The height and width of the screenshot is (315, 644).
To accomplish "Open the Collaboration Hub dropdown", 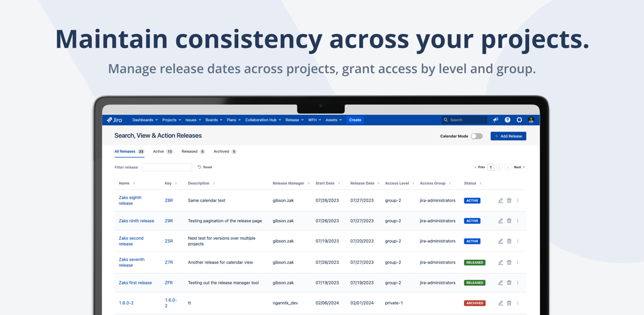I will 262,120.
